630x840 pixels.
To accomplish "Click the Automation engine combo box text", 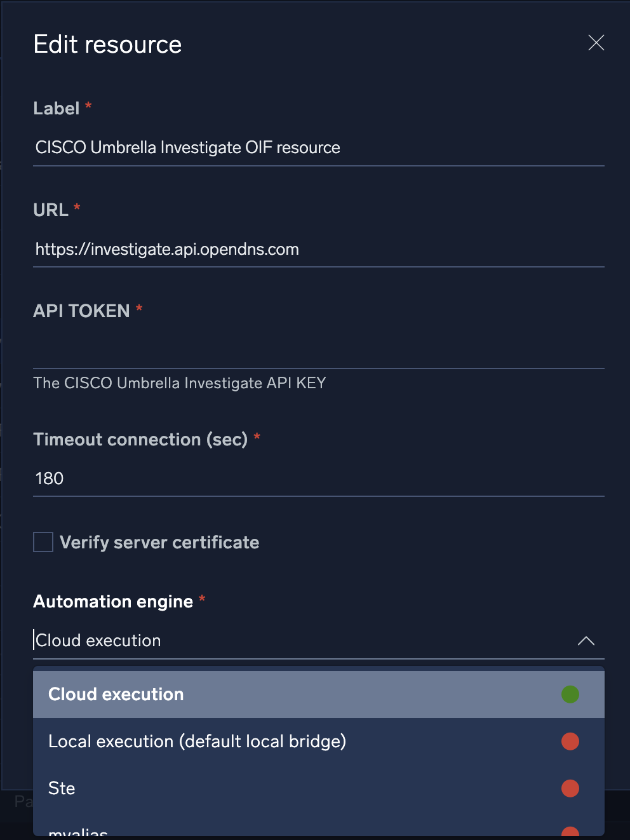I will pos(98,640).
